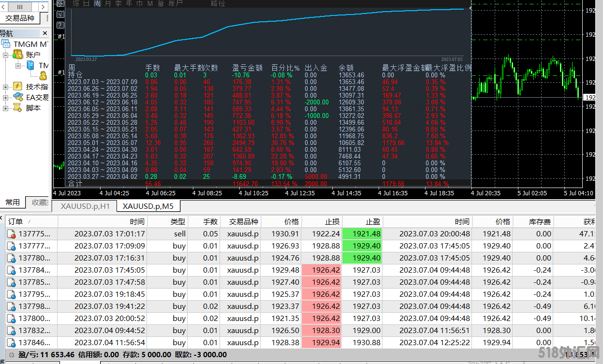Image resolution: width=603 pixels, height=364 pixels.
Task: Click the 脚本 scroll icon in the Navigator
Action: click(18, 108)
